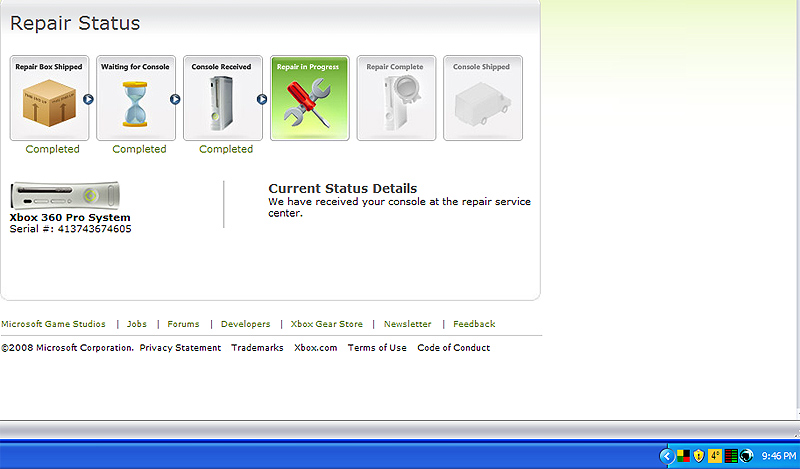Click the Repair Status heading
Viewport: 800px width, 469px height.
[75, 23]
